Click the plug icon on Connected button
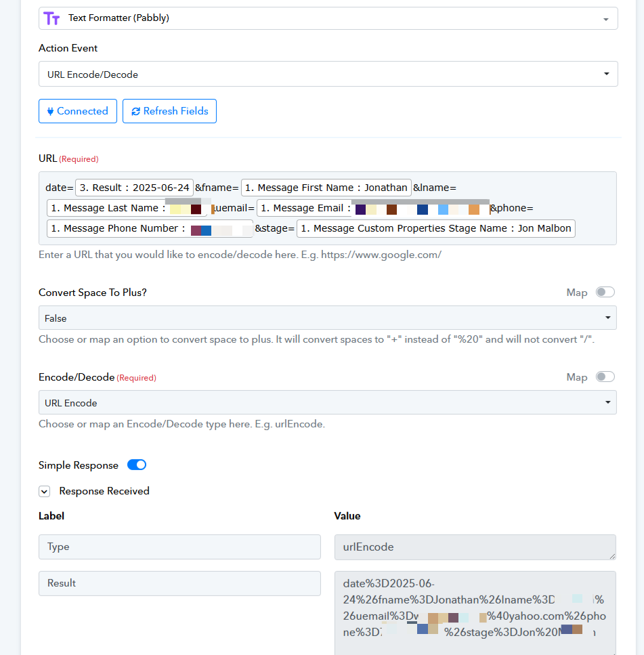The width and height of the screenshot is (644, 655). (50, 111)
